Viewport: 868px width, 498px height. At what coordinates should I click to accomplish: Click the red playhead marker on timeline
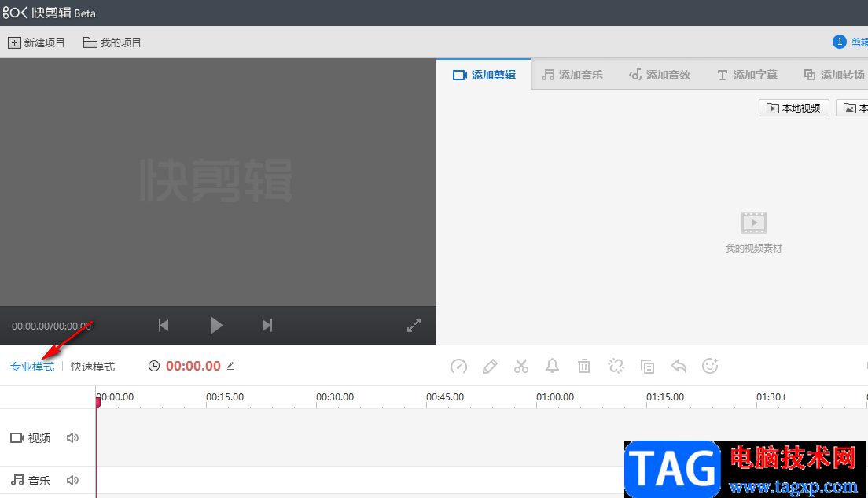98,401
